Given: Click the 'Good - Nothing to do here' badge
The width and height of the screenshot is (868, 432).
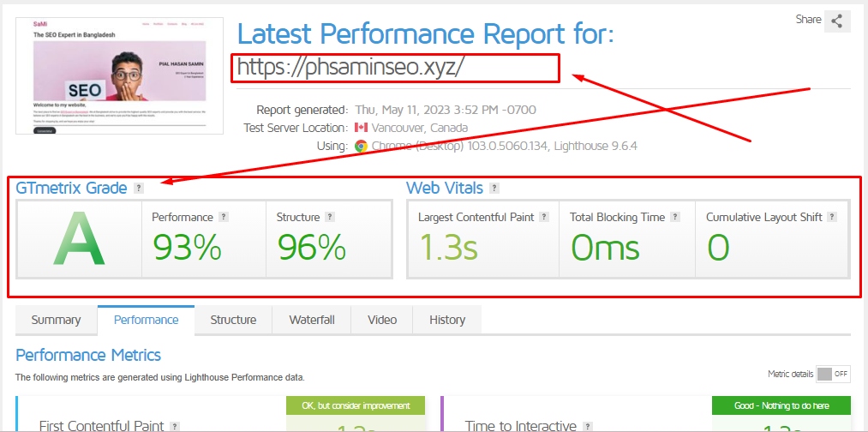Looking at the screenshot, I should (781, 405).
